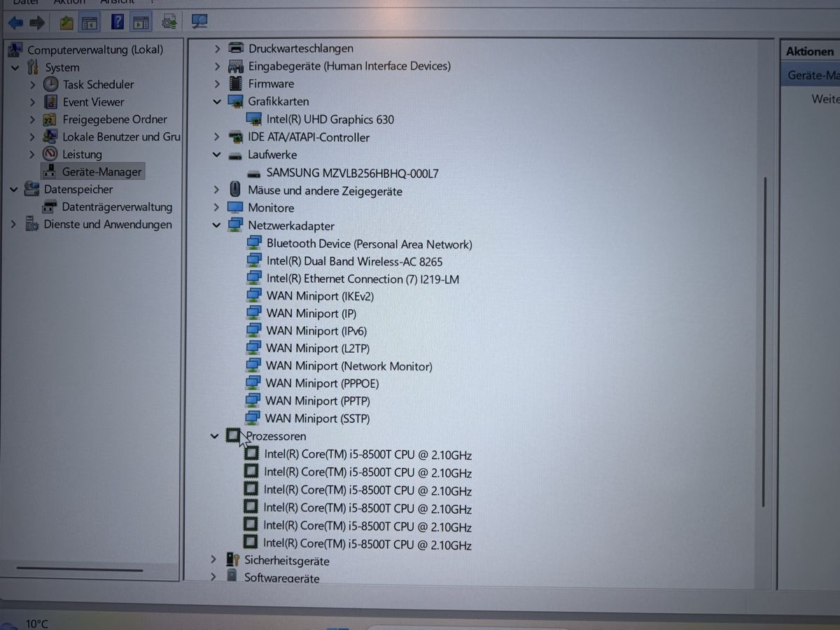
Task: Click the Prozessoren category chip icon
Action: pyautogui.click(x=233, y=436)
